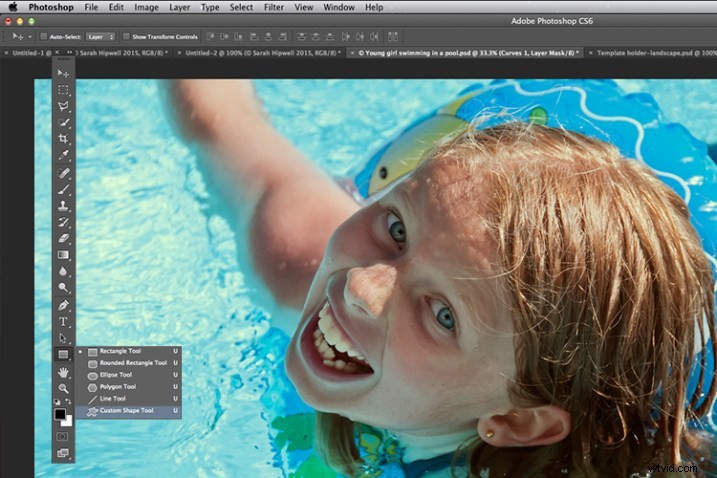Open the View menu
Screen dimensions: 717x478
304,7
